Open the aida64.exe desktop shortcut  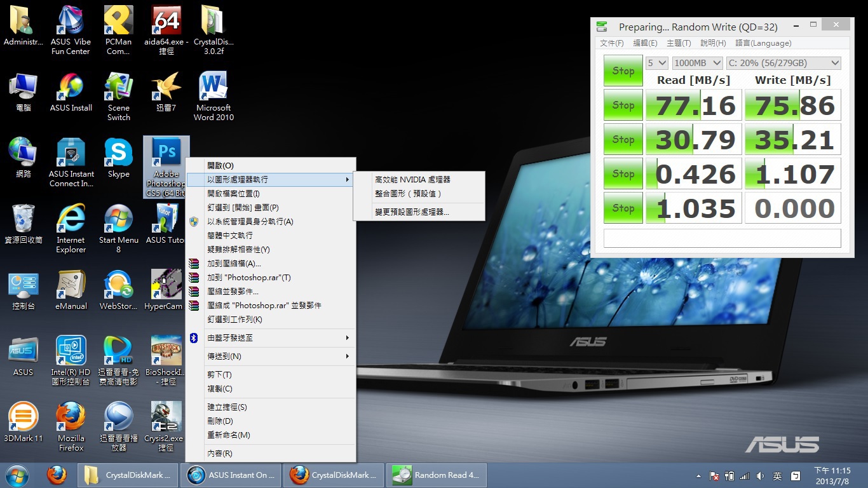coord(166,24)
